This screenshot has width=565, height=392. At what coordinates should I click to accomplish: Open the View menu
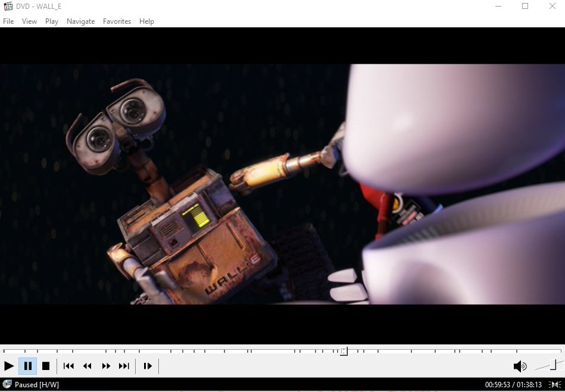[x=29, y=21]
